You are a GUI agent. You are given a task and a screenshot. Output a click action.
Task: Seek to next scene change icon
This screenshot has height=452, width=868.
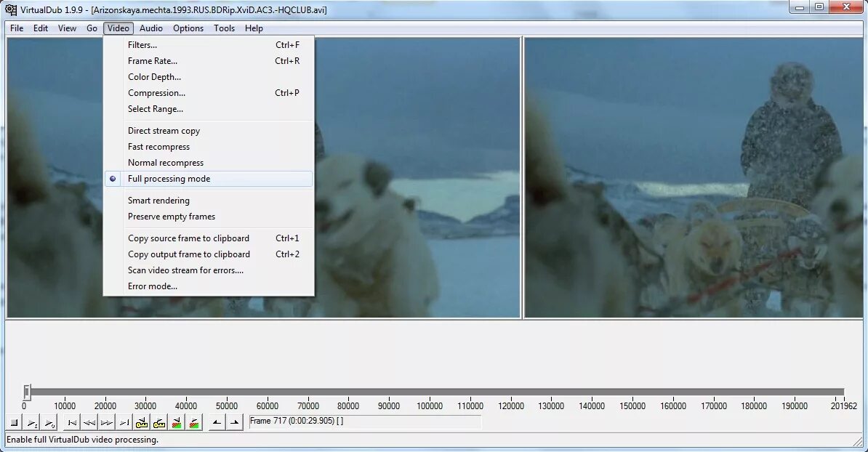click(194, 423)
